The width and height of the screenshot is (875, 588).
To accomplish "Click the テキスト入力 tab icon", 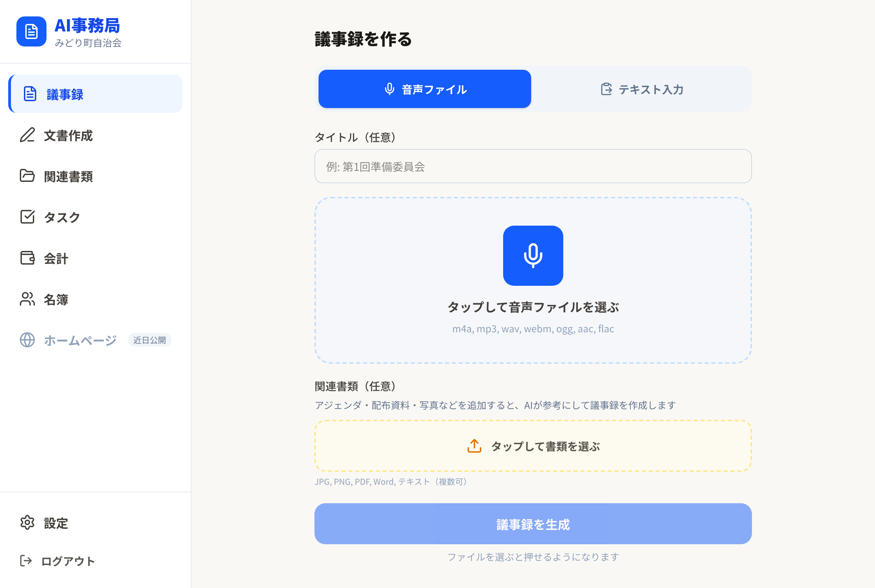I will click(x=606, y=89).
